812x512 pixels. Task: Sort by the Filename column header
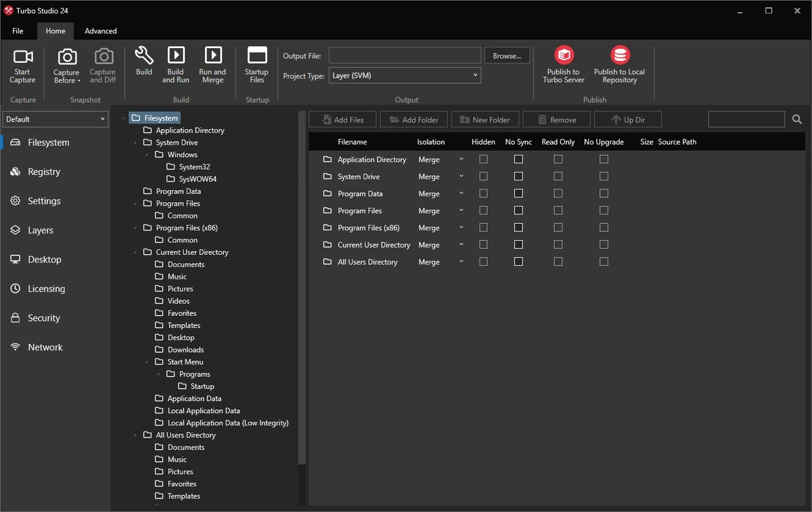(353, 142)
